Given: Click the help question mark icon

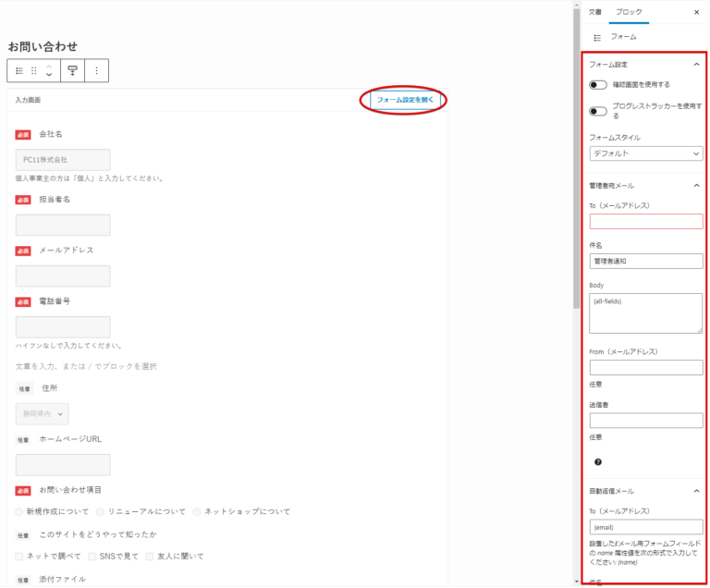Looking at the screenshot, I should click(x=598, y=461).
